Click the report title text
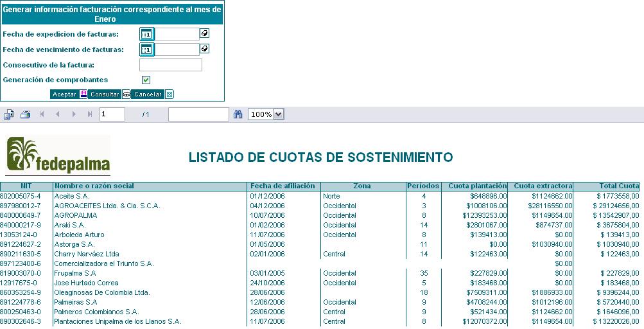Viewport: 644px width, 329px height. (321, 157)
